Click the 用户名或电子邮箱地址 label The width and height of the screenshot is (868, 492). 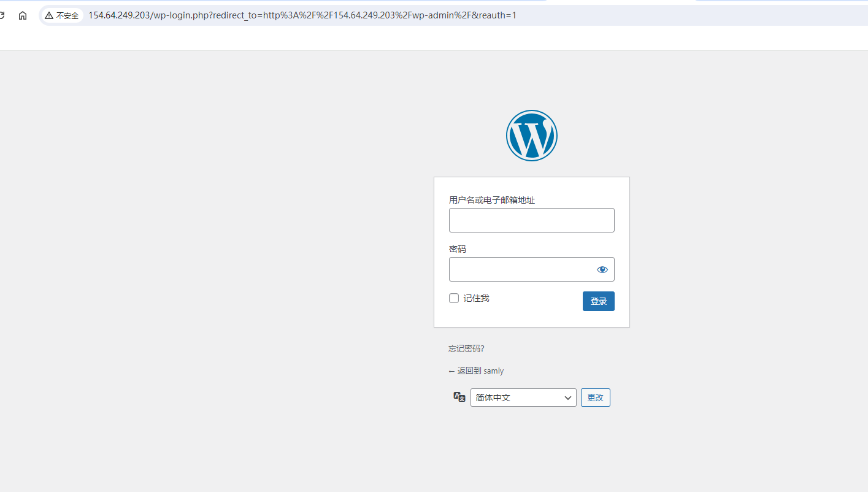point(492,200)
